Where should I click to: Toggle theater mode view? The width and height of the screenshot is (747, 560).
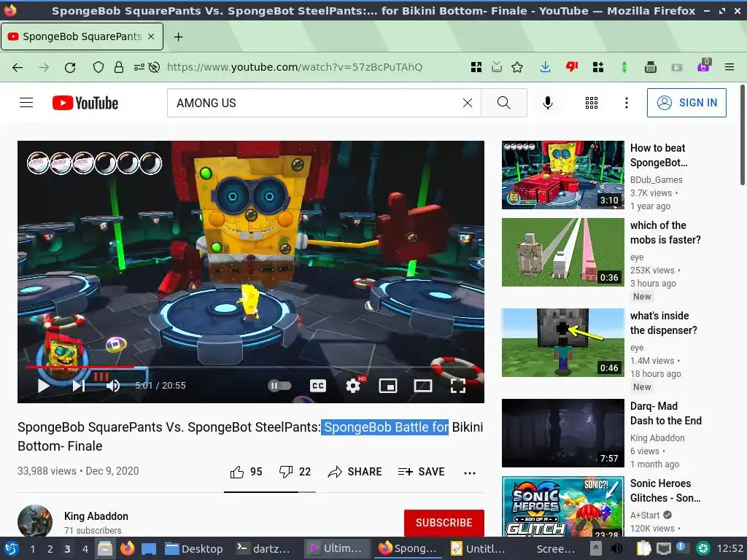tap(423, 386)
